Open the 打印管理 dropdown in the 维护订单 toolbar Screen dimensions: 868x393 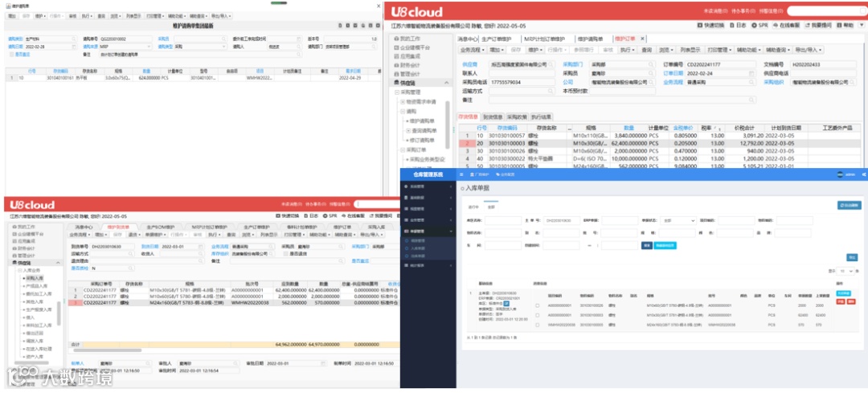(x=719, y=50)
